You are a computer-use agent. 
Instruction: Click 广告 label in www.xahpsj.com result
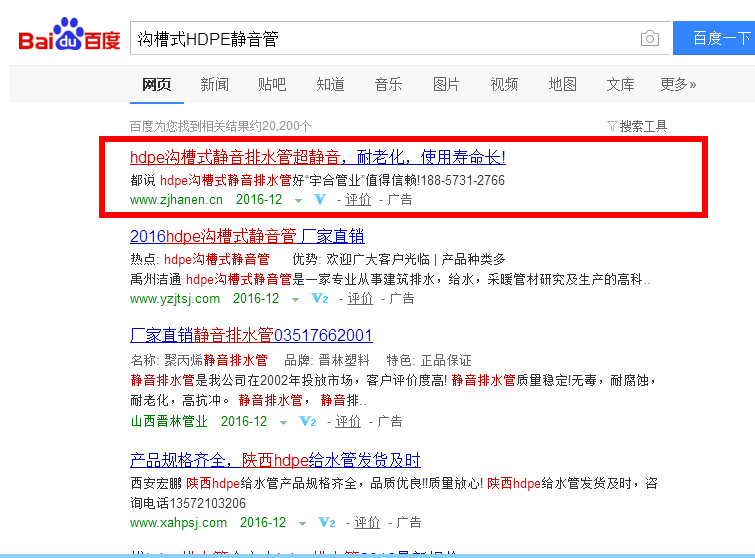point(409,522)
